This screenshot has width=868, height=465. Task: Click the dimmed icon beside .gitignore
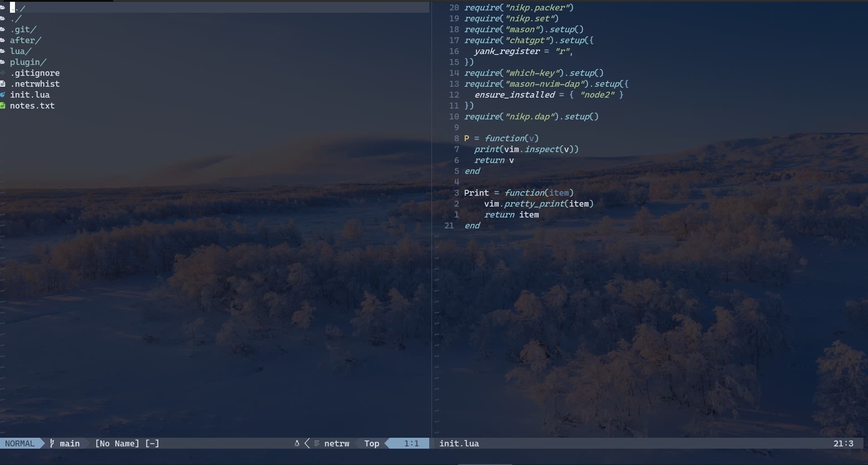tap(3, 73)
